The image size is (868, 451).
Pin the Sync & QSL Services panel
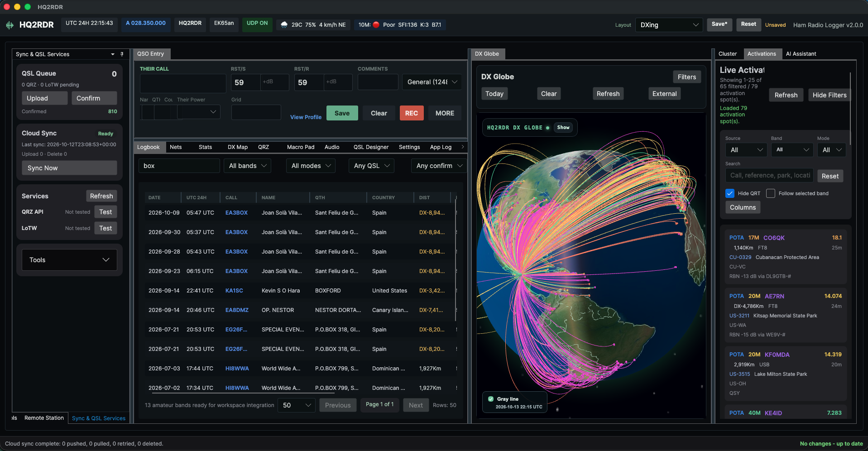[122, 54]
